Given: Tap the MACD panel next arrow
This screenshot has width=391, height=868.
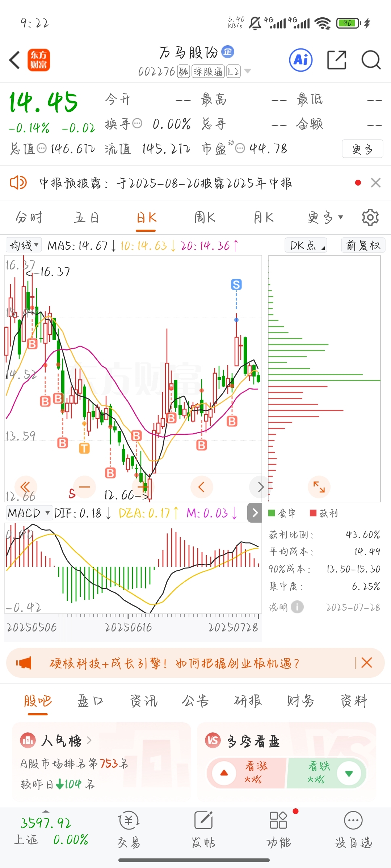Looking at the screenshot, I should [255, 512].
